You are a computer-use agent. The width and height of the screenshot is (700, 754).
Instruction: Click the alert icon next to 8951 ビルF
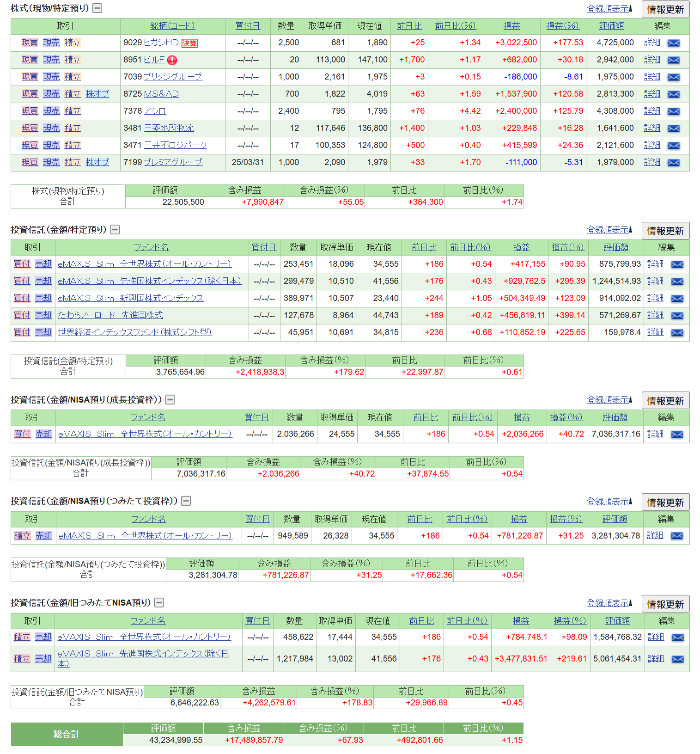[172, 60]
